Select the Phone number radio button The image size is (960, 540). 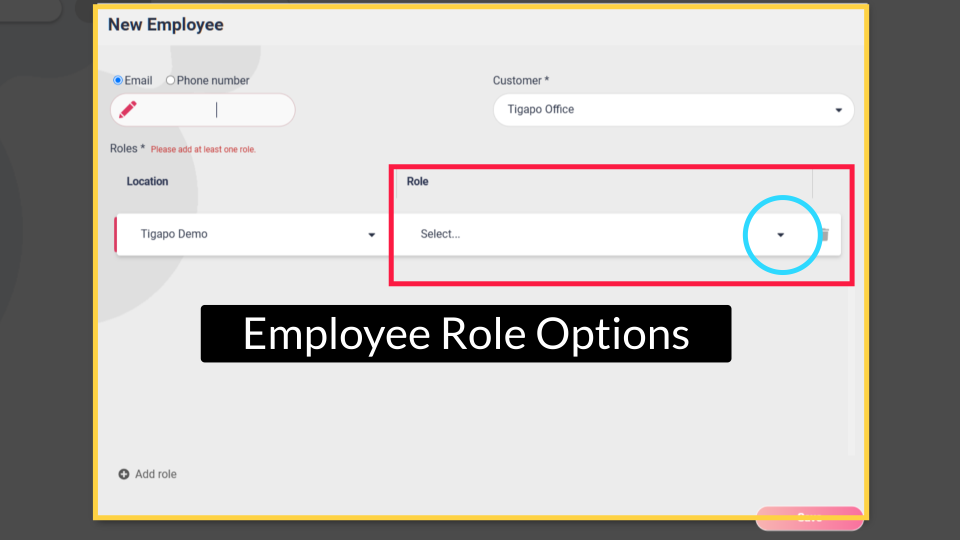[x=170, y=80]
